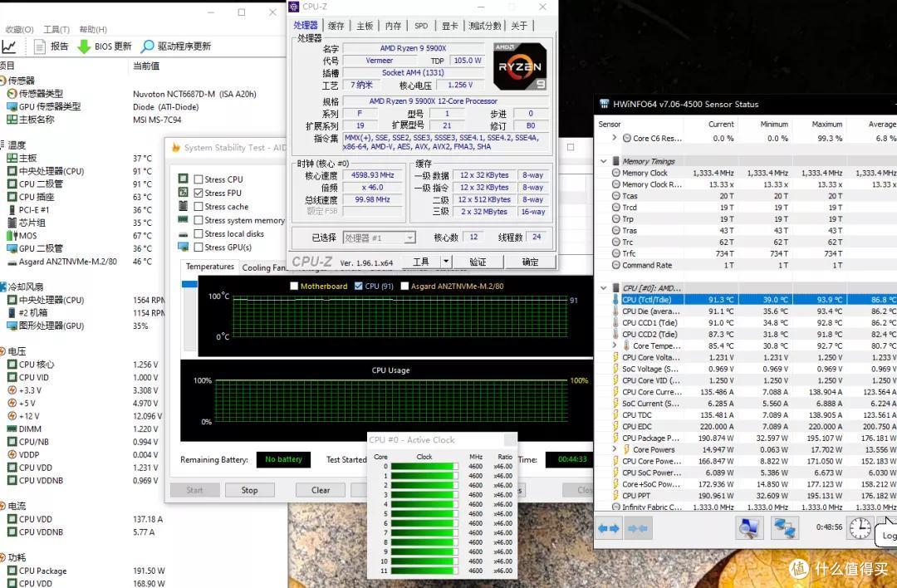Viewport: 897px width, 588px height.
Task: Click HWiNFO back-forward arrows icon
Action: 609,528
